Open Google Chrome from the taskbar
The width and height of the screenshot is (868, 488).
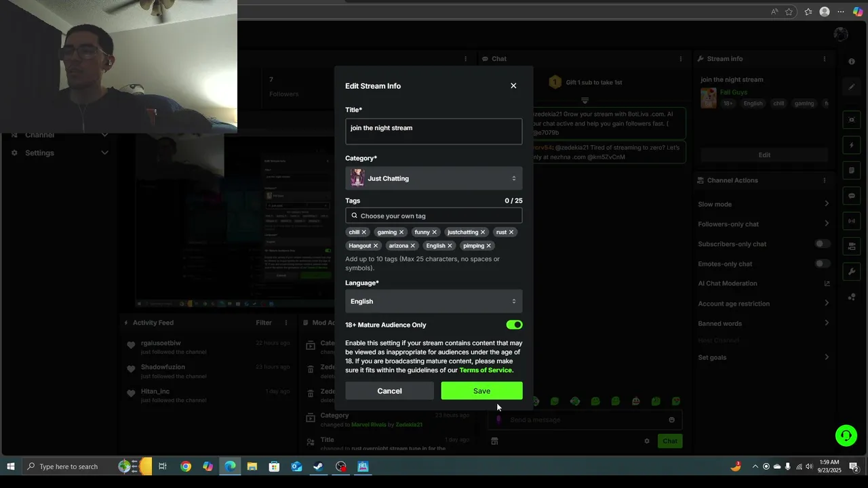coord(186,466)
